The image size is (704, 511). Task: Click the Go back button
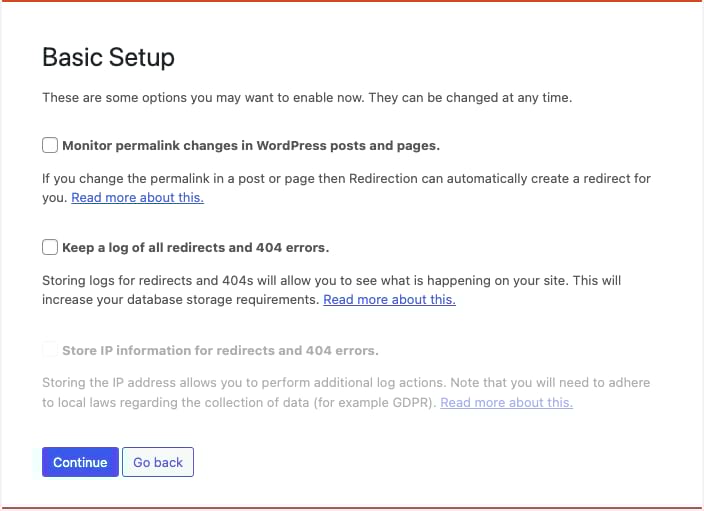pyautogui.click(x=158, y=462)
